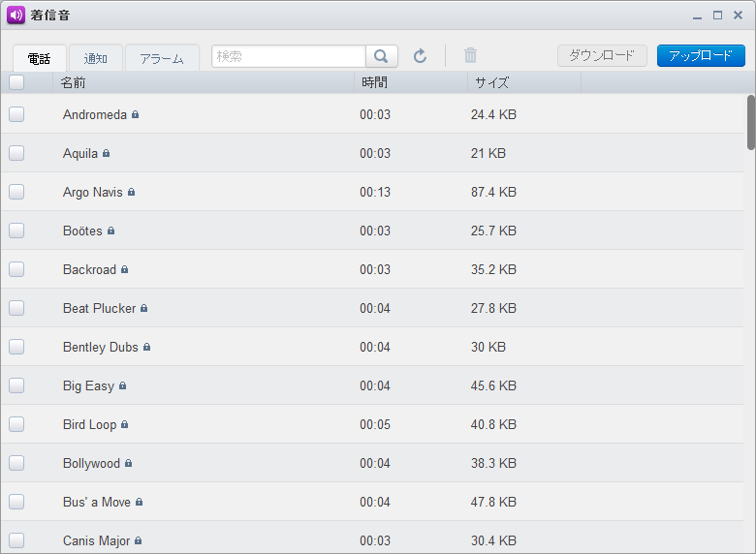
Task: Select the Bus' a Move ringtone name
Action: [96, 502]
